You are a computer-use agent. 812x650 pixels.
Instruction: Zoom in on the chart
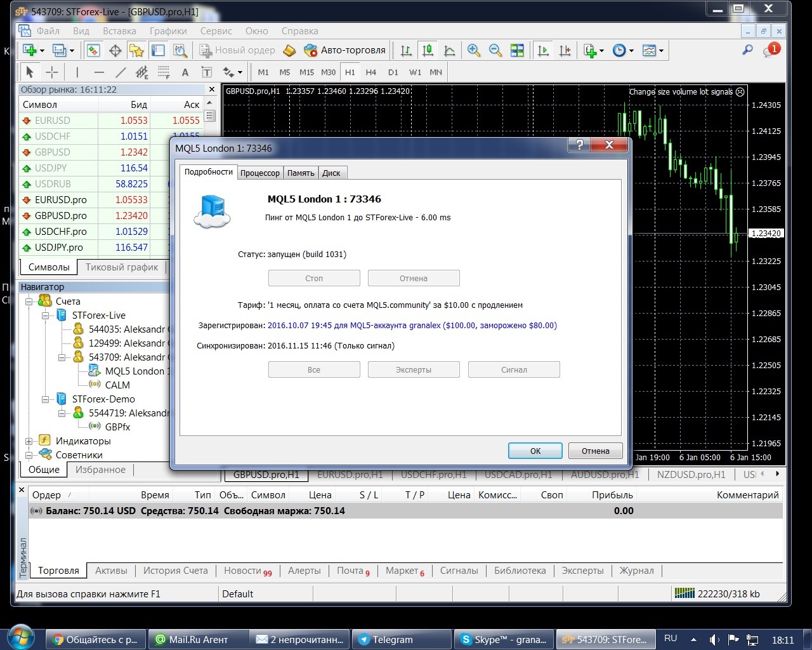pos(473,50)
